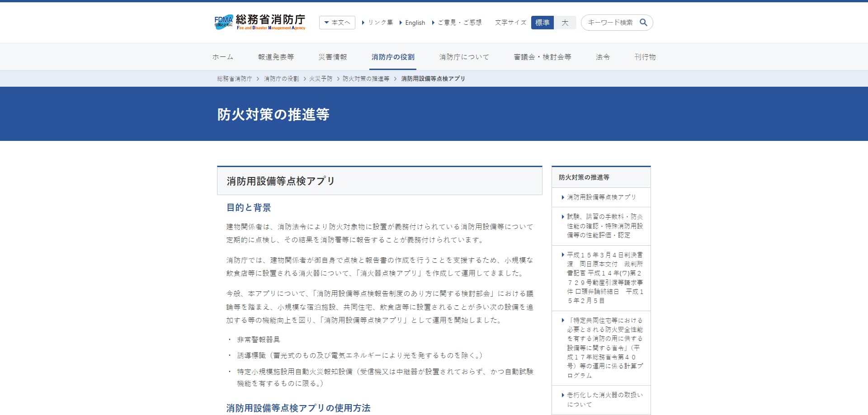
Task: Click the list item starting 誘導標識
Action: [360, 355]
